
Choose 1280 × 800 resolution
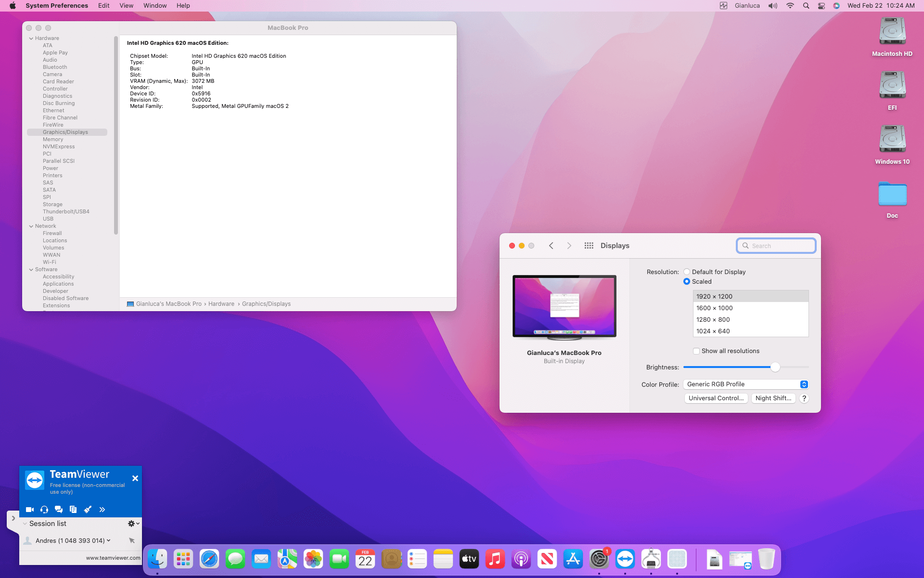751,319
